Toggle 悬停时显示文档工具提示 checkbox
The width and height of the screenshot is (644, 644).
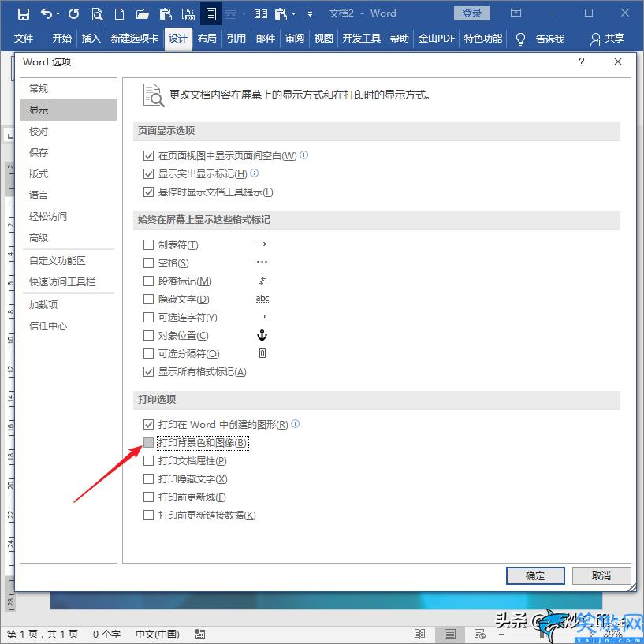pyautogui.click(x=148, y=192)
